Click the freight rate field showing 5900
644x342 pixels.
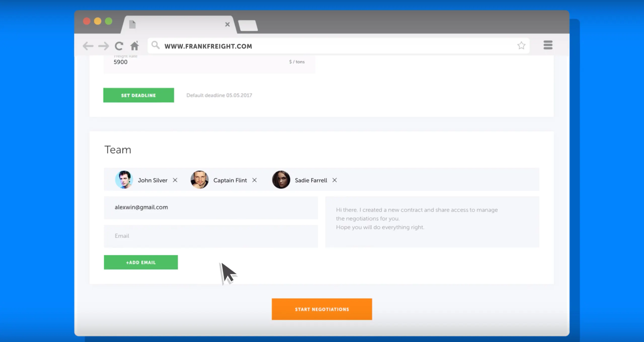click(x=209, y=64)
